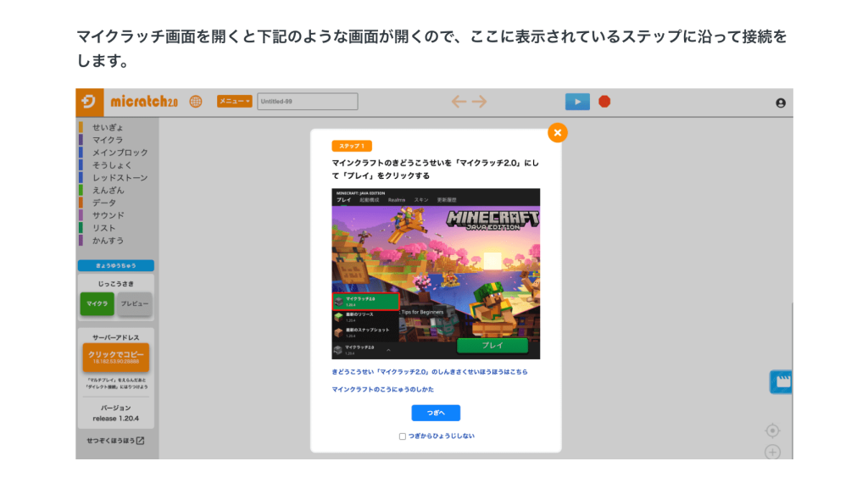The image size is (868, 500).
Task: Click the target reset zoom control
Action: 772,431
